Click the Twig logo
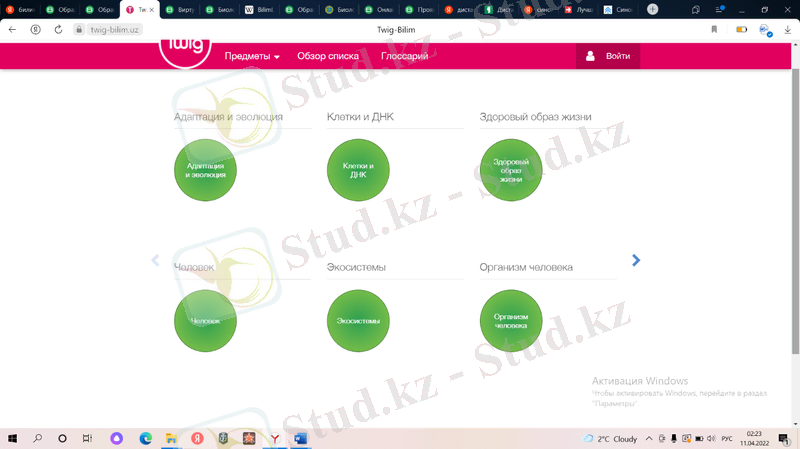This screenshot has width=800, height=449. point(185,51)
